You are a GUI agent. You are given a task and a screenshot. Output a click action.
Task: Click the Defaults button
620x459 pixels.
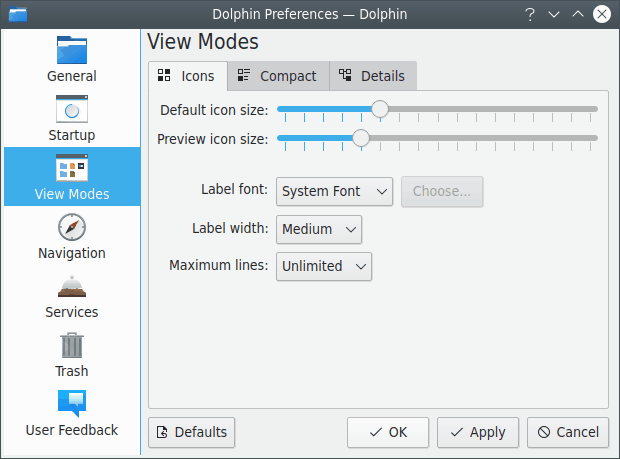[191, 432]
